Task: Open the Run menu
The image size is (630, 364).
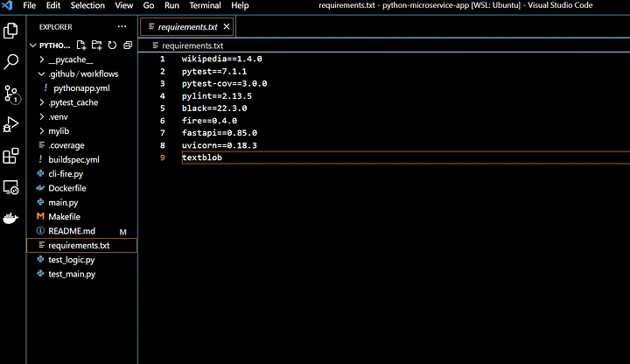Action: coord(171,5)
